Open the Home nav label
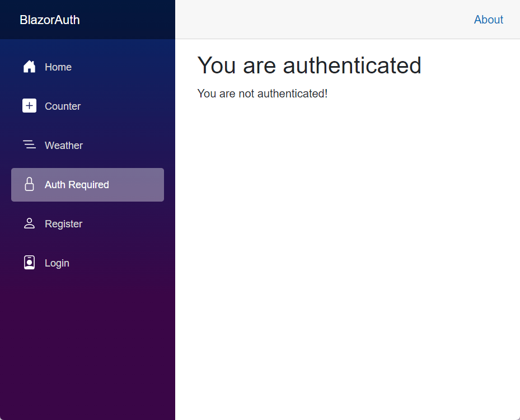Viewport: 520px width, 420px height. (58, 67)
